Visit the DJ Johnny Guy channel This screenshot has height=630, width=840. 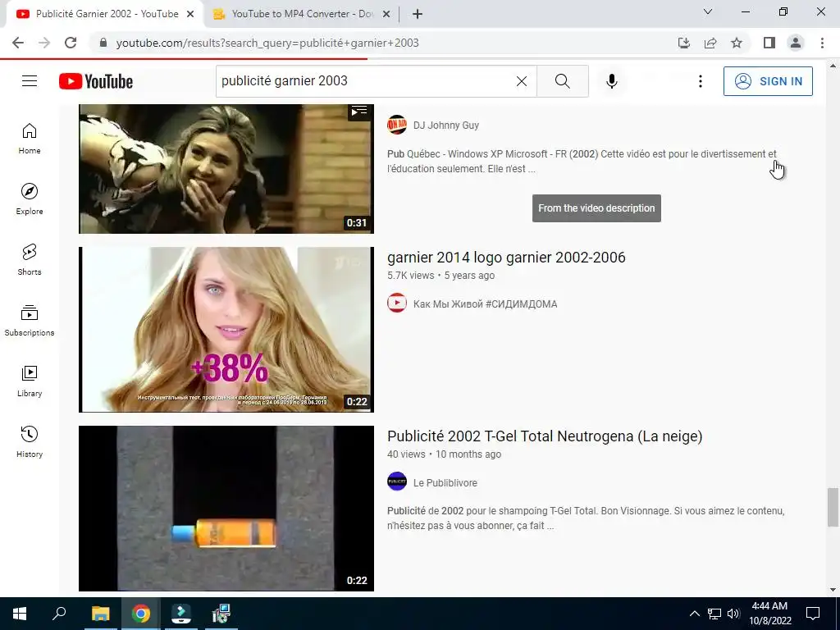445,126
